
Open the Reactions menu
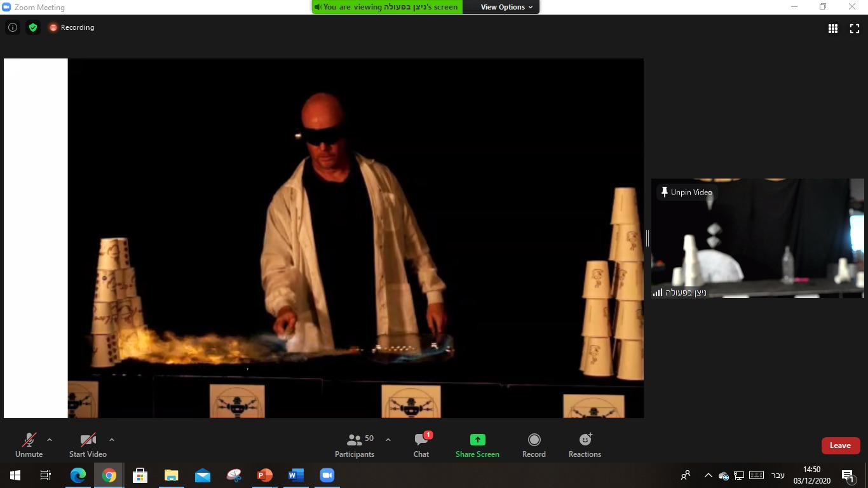coord(585,445)
